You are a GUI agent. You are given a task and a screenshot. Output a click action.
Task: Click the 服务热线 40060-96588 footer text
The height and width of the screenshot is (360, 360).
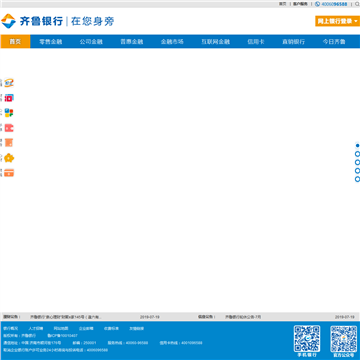point(128,343)
